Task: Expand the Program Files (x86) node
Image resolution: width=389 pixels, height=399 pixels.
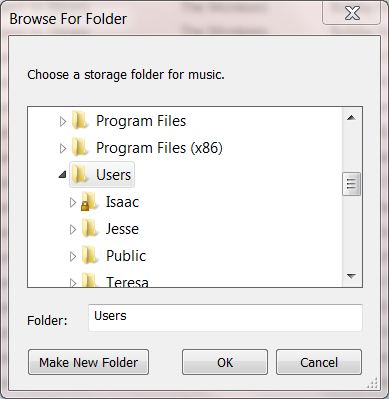Action: [x=63, y=148]
